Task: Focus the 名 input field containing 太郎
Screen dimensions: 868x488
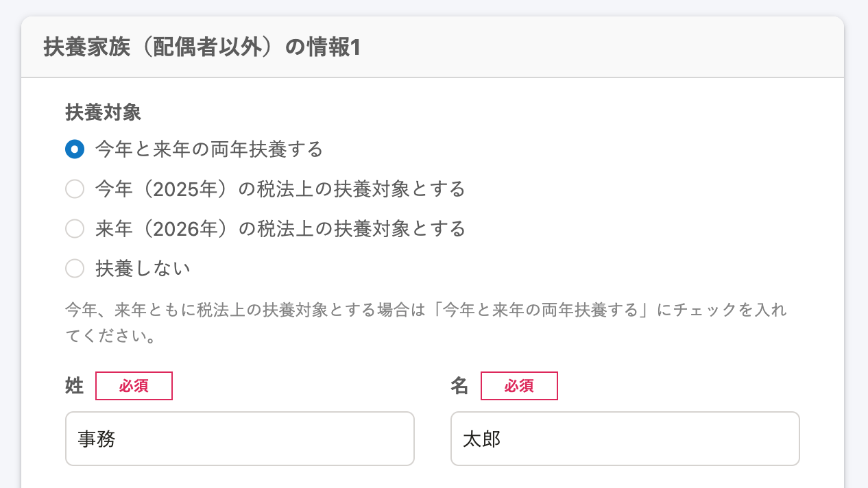Action: [625, 439]
